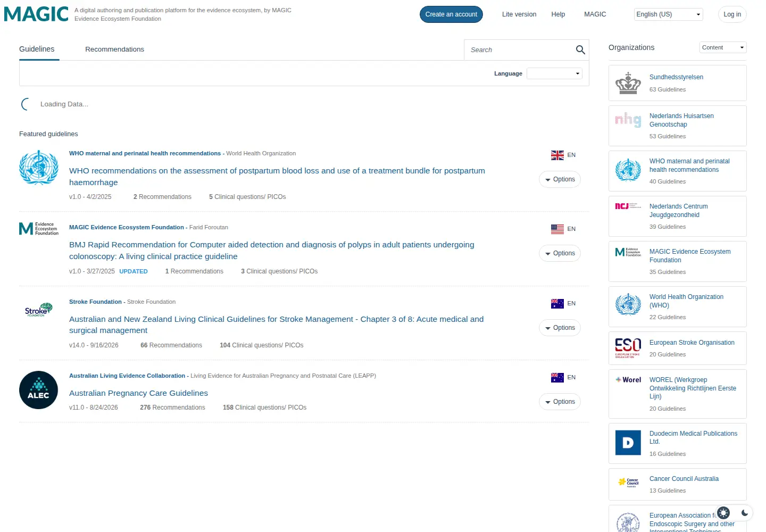Click the Worel organization logo
The image size is (766, 532).
(628, 380)
